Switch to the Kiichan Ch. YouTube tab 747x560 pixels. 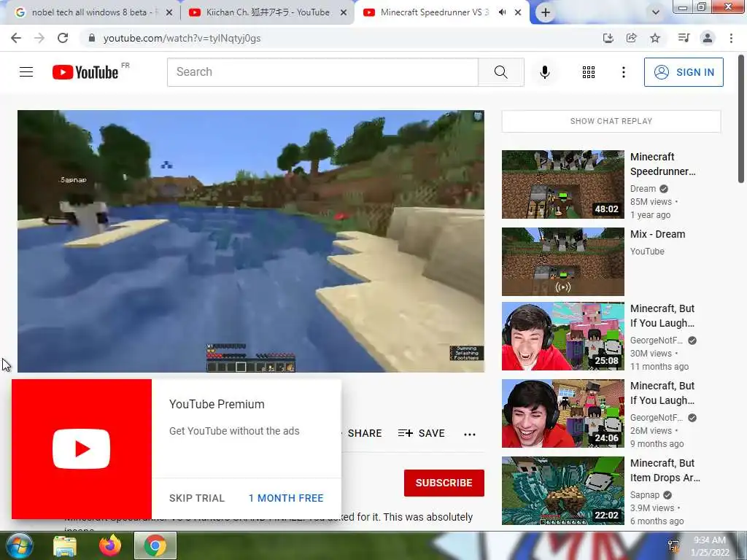267,12
